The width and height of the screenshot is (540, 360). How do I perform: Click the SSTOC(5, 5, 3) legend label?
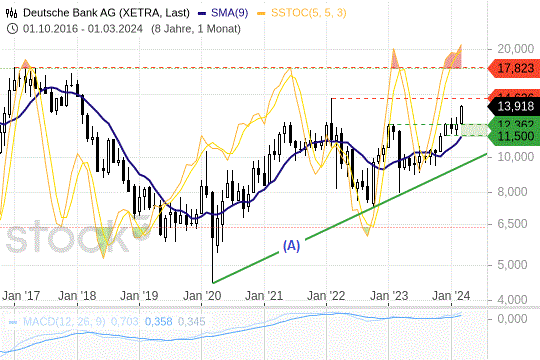coord(309,13)
